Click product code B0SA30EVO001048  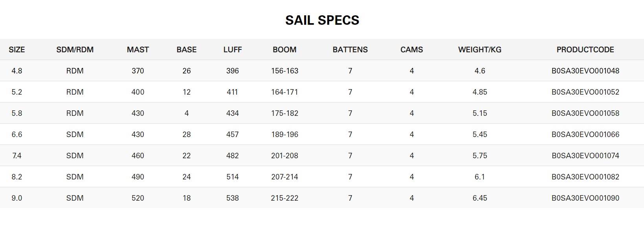coord(585,71)
